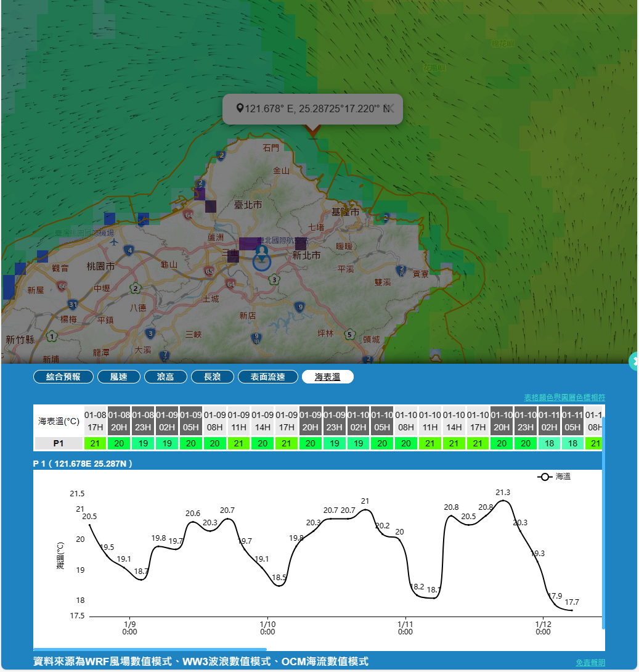Image resolution: width=639 pixels, height=672 pixels.
Task: Show the 長浪 forecast tab
Action: pos(212,377)
